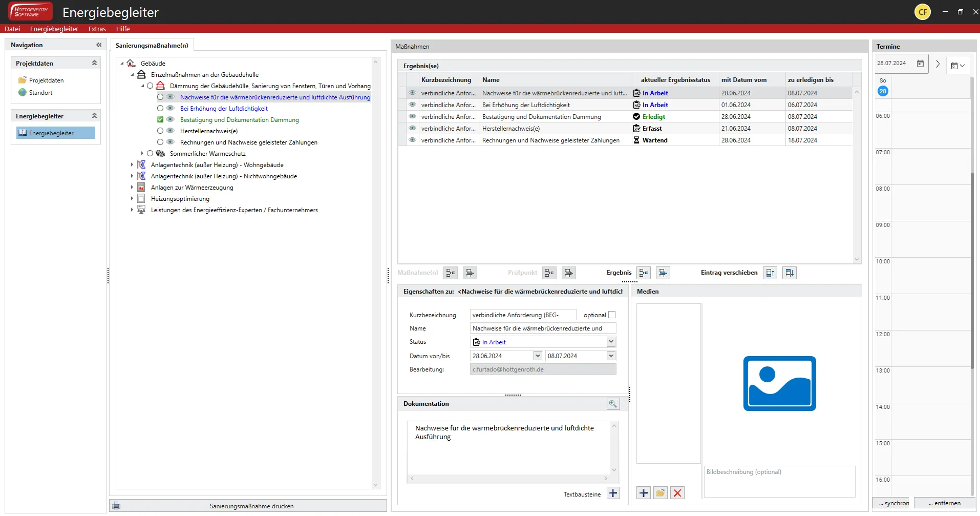
Task: Open the Extras menu
Action: coord(97,29)
